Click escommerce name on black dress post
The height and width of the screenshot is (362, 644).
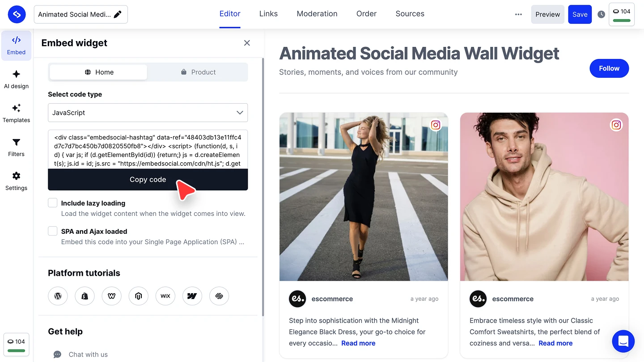tap(332, 299)
